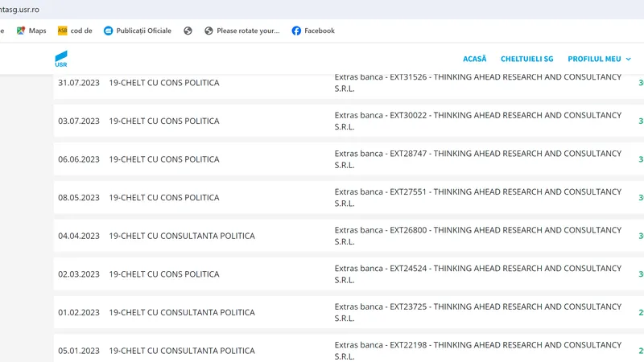Image resolution: width=644 pixels, height=362 pixels.
Task: Click category text in 02.03.2023 row
Action: 164,274
